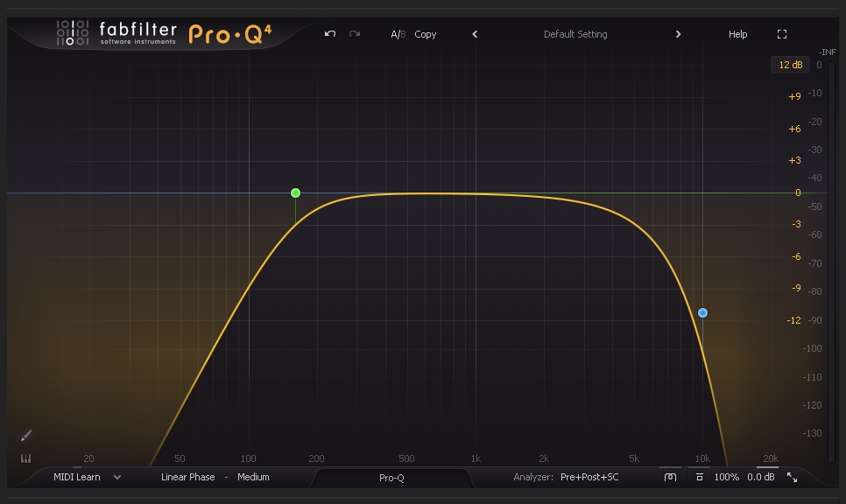
Task: Toggle the phase invert / auto gain icon
Action: click(x=670, y=477)
